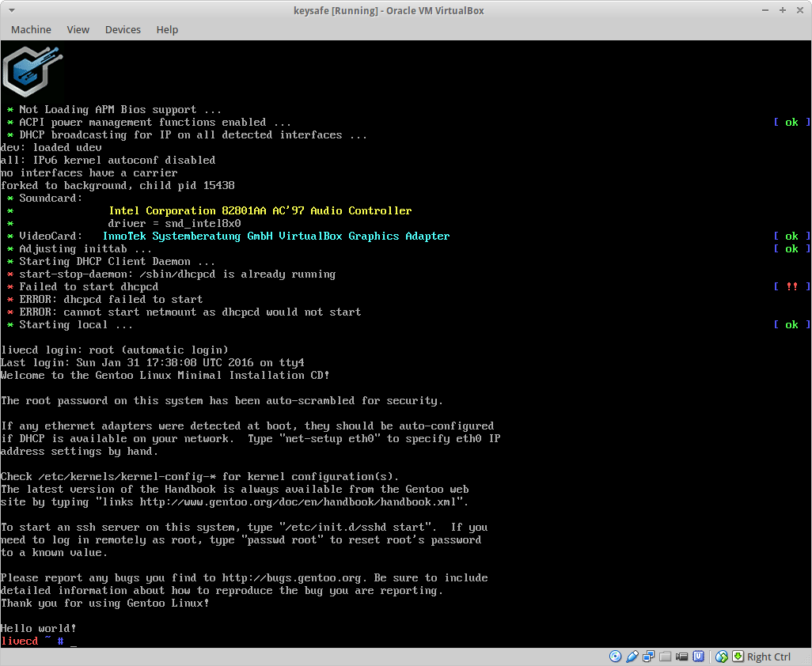Click the 'Starting local ...' line
The width and height of the screenshot is (812, 666).
76,325
